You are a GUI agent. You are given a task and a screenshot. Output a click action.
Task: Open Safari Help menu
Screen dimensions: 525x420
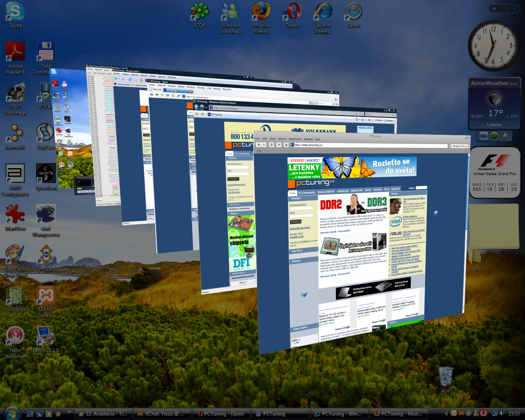tap(318, 139)
